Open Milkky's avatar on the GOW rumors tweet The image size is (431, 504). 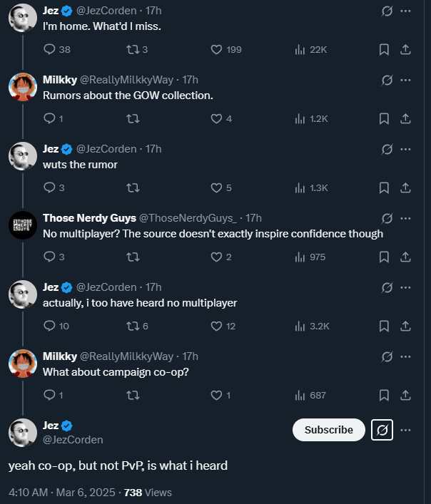pos(22,87)
